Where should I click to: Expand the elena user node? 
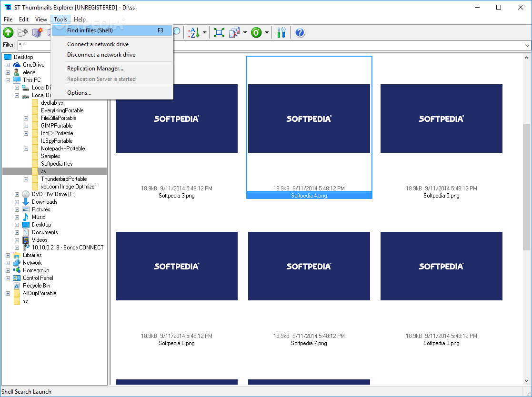[x=8, y=72]
